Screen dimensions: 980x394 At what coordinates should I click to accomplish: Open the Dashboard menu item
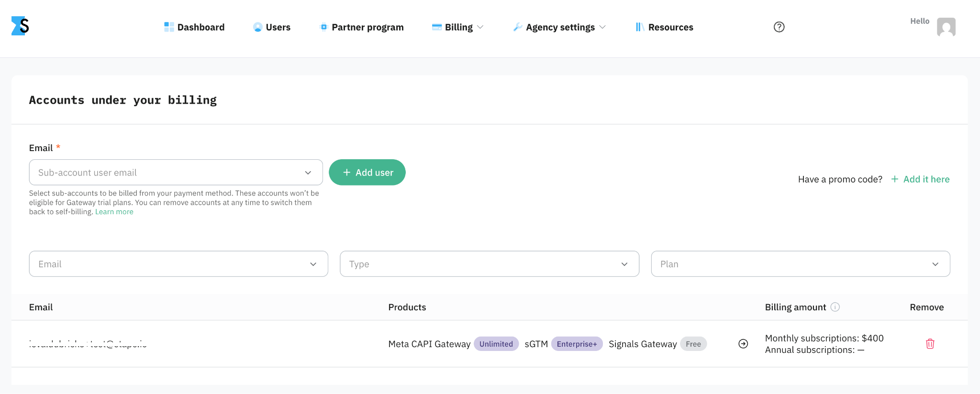[x=194, y=27]
